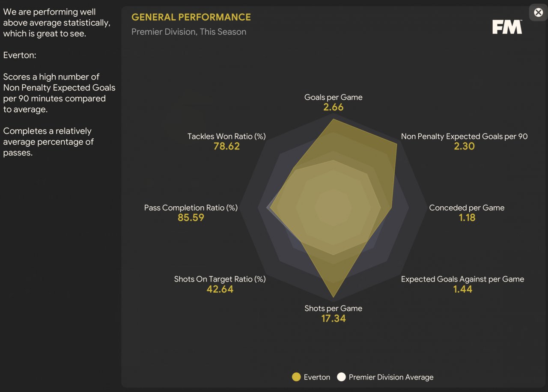
Task: Select Non Penalty Expected Goals per 90 label
Action: [x=464, y=137]
